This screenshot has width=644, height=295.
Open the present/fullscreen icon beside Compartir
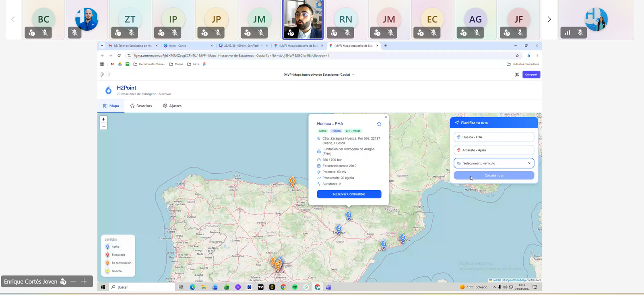[517, 75]
